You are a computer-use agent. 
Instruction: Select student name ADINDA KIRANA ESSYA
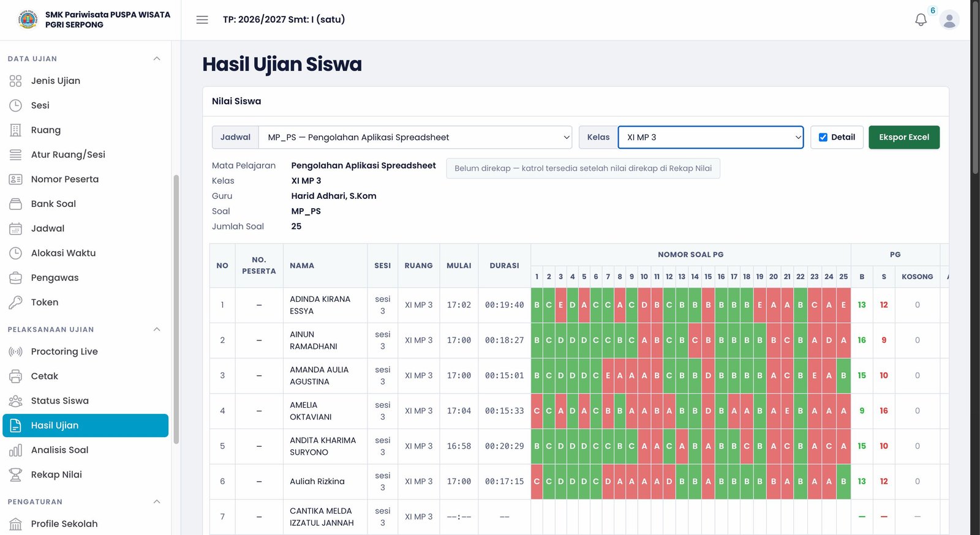(x=320, y=305)
